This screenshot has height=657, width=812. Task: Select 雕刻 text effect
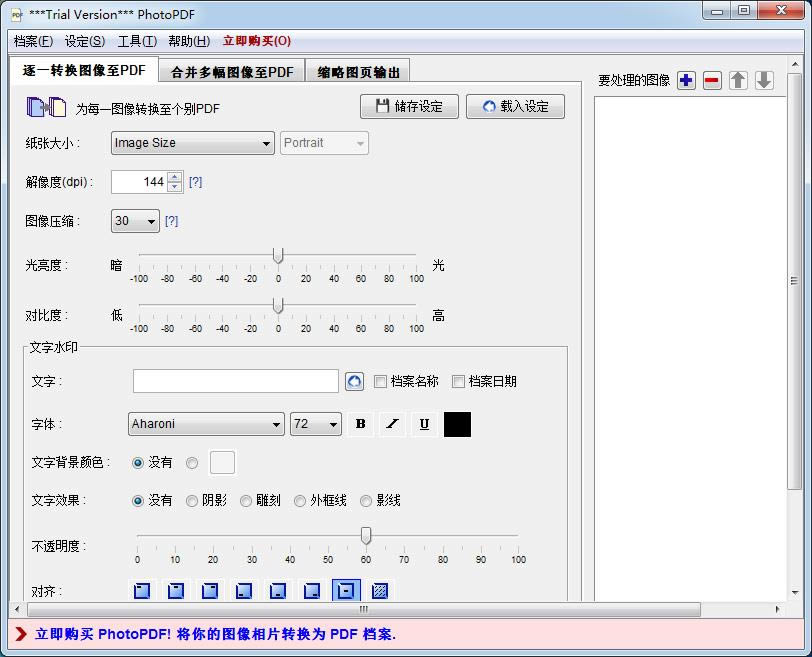coord(245,501)
